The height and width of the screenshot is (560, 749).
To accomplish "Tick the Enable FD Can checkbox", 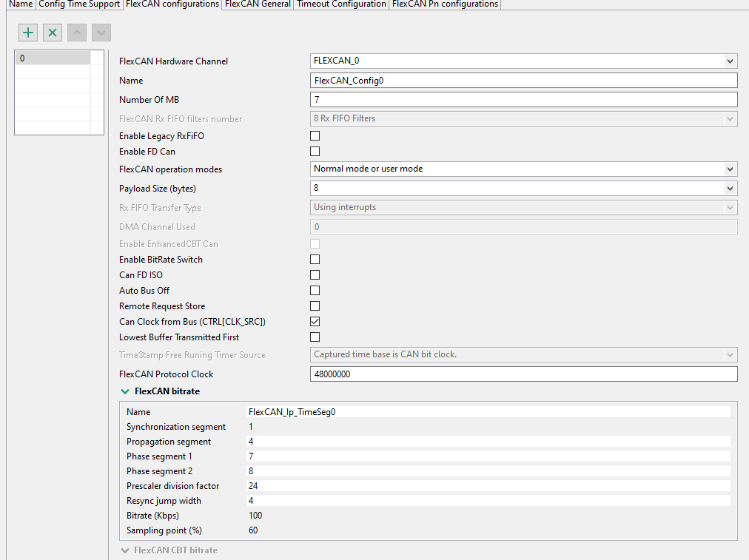I will click(315, 152).
